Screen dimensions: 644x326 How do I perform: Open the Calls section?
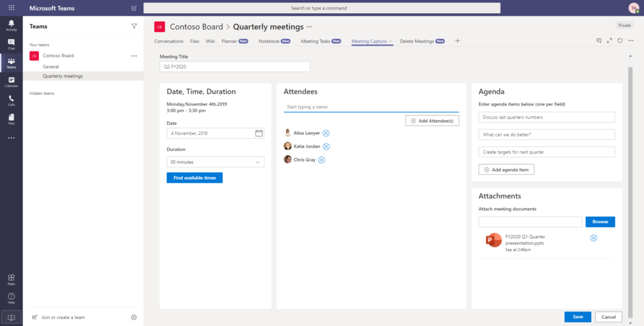[11, 101]
